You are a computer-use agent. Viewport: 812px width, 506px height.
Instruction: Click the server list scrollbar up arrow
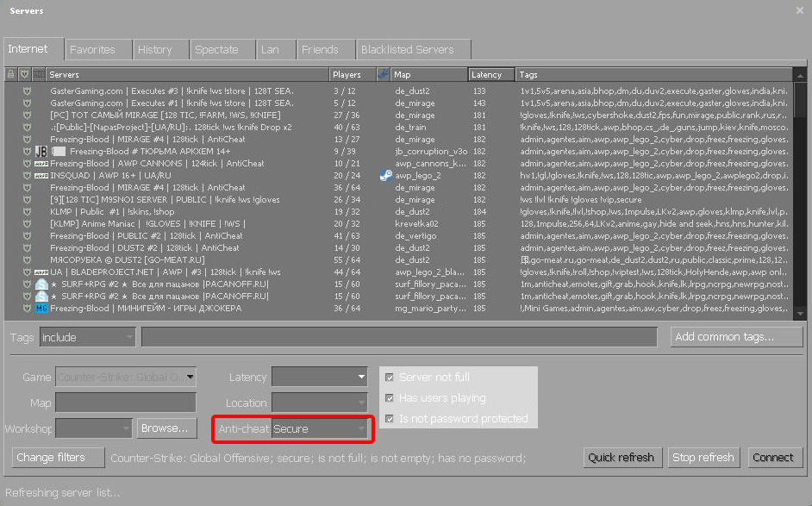(x=801, y=75)
